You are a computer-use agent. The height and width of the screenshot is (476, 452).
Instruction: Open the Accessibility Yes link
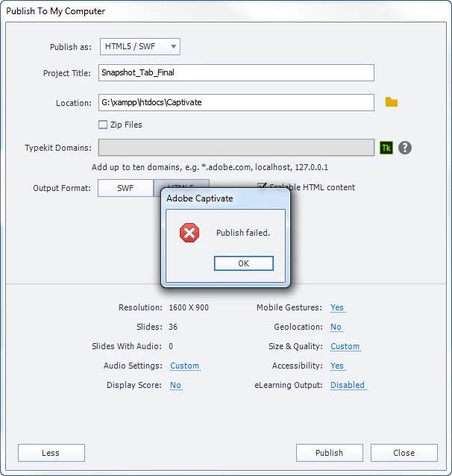point(337,366)
